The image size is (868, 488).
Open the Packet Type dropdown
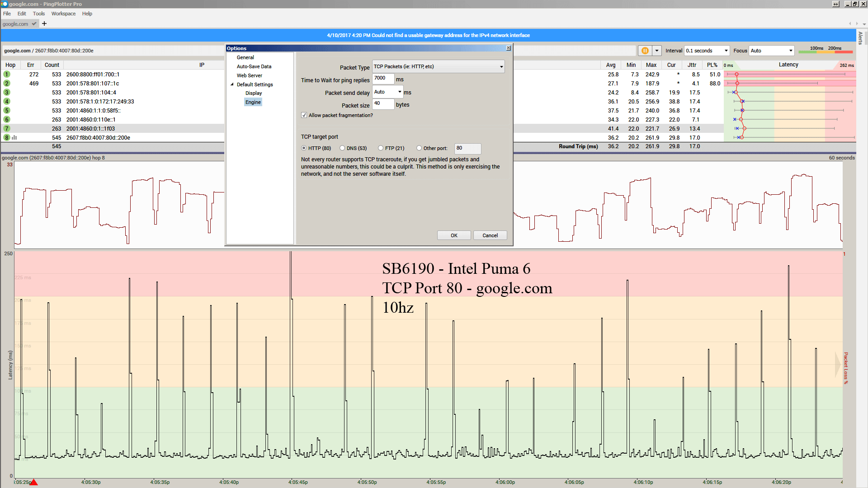click(501, 67)
